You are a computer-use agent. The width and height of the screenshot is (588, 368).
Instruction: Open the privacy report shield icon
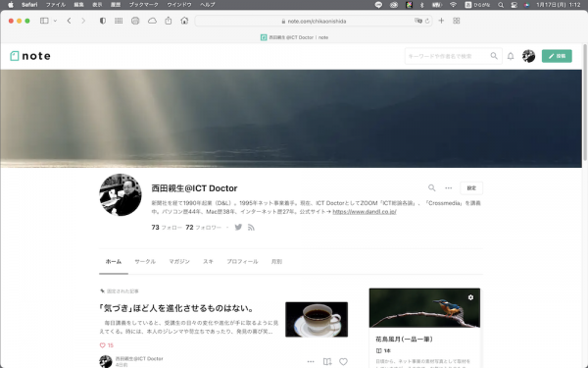click(x=103, y=21)
